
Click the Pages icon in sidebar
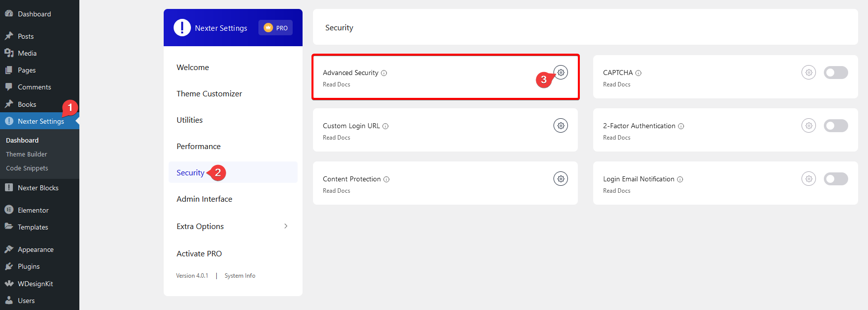9,70
